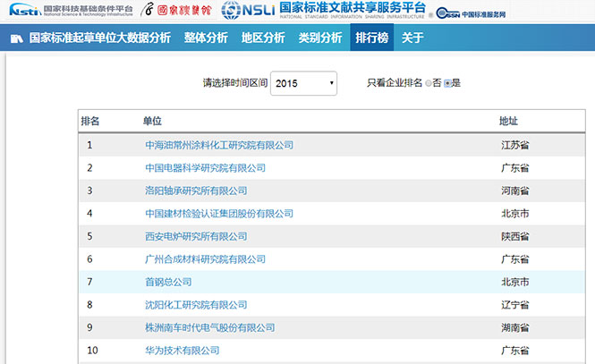Click rank number 1

click(89, 145)
